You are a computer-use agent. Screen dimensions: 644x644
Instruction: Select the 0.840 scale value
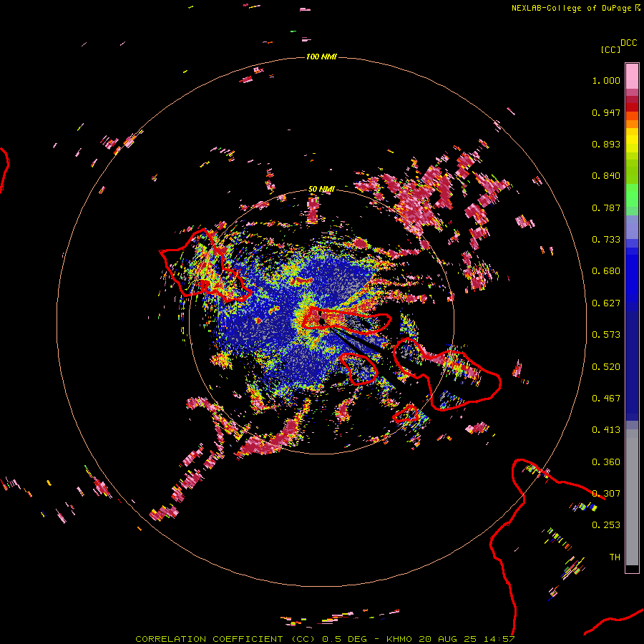coord(606,176)
